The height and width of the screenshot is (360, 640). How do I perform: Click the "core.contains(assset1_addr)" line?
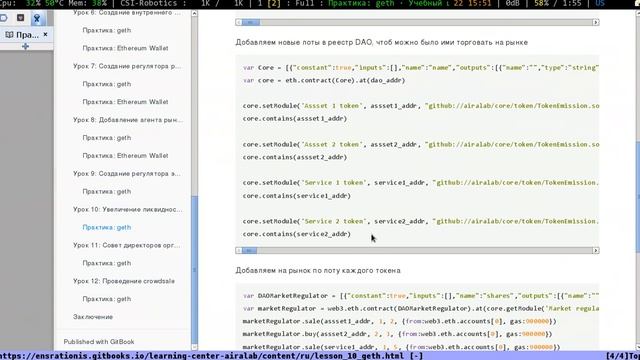click(x=295, y=118)
